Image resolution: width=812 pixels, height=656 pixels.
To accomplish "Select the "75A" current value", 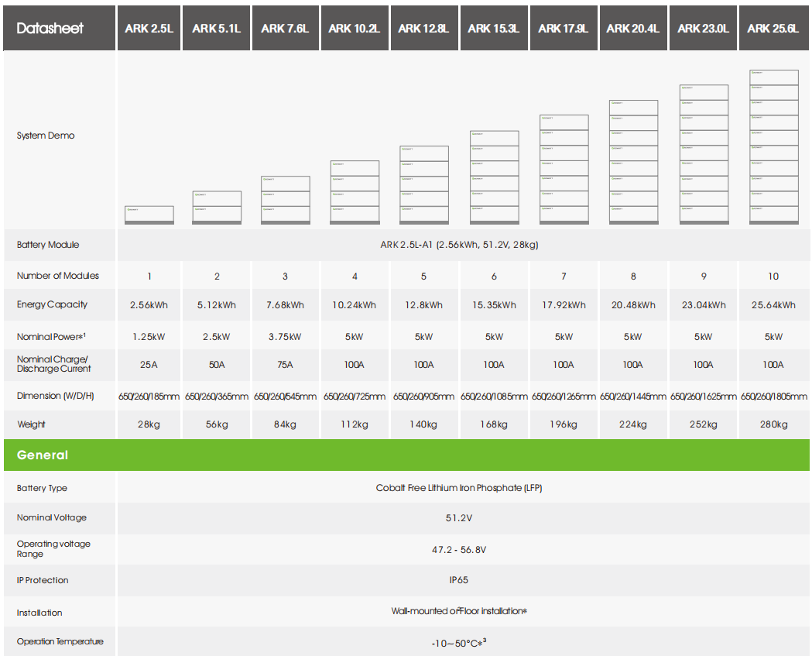I will (285, 365).
